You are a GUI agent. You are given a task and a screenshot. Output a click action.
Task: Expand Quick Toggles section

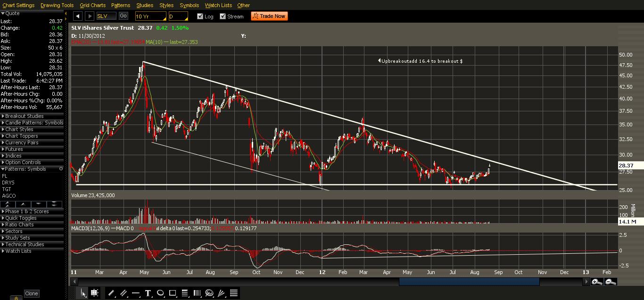32,218
